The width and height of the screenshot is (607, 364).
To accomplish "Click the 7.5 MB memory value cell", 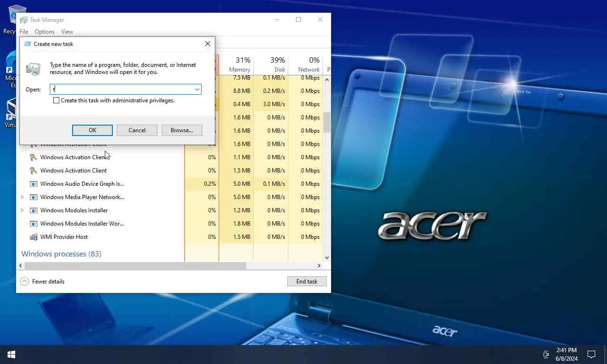I will [x=236, y=78].
